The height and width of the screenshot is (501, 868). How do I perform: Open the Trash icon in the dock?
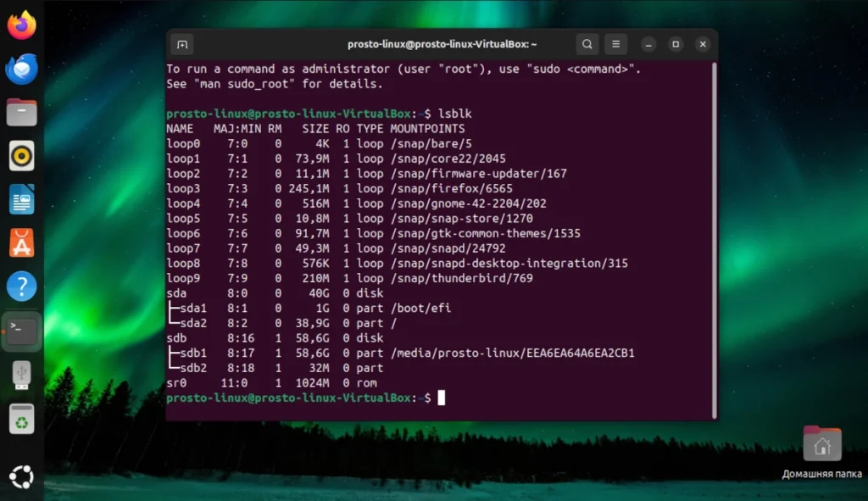(x=21, y=419)
